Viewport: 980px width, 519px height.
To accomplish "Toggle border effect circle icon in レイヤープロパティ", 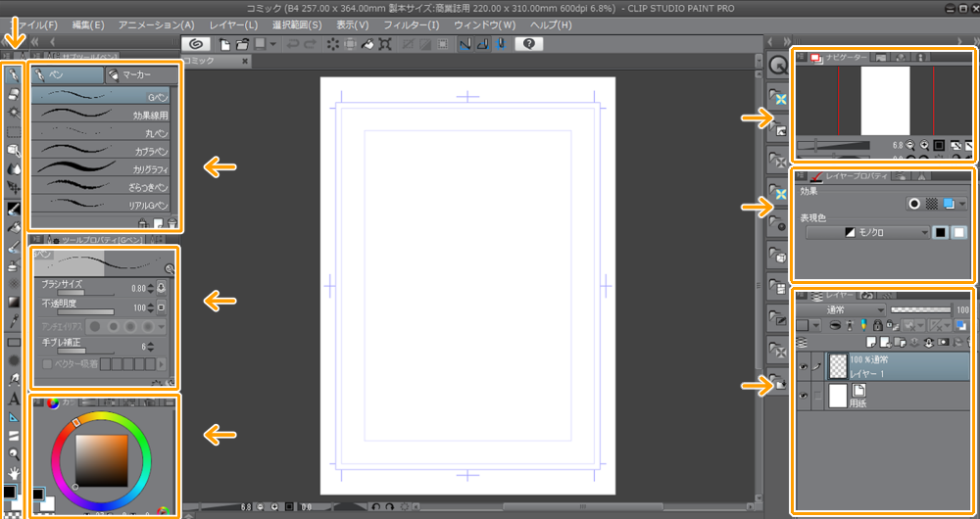I will pyautogui.click(x=914, y=204).
